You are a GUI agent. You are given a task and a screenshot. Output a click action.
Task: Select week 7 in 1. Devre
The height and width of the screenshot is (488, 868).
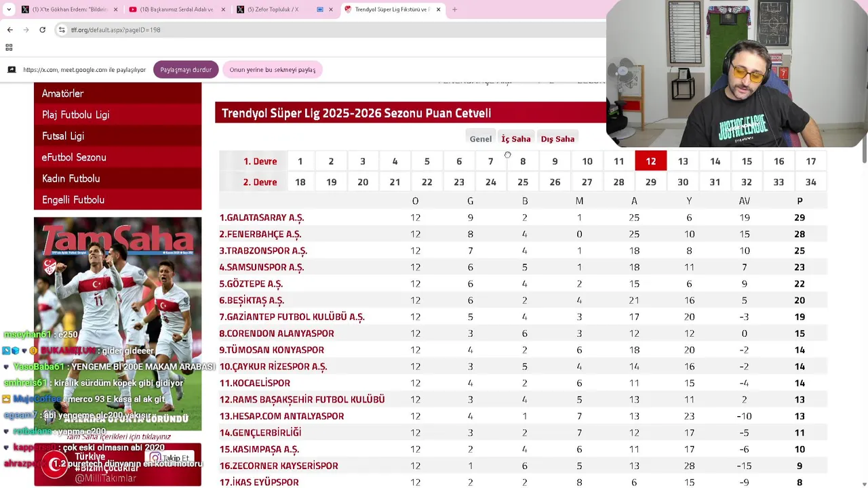[490, 161]
